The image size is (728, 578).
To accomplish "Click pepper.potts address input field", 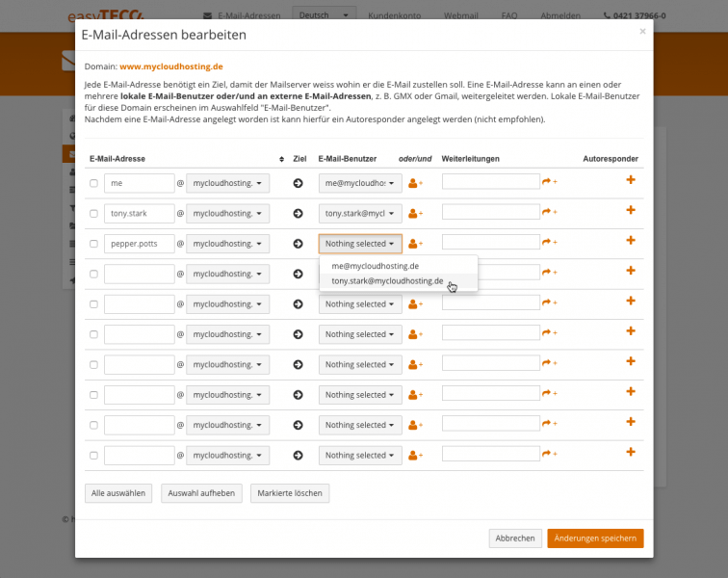I will [140, 244].
